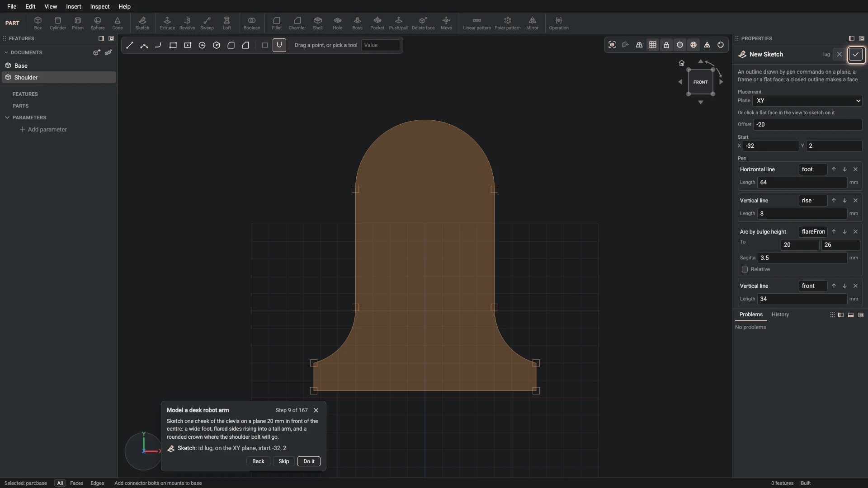868x488 pixels.
Task: Toggle the grid display in view toolbar
Action: click(x=653, y=45)
